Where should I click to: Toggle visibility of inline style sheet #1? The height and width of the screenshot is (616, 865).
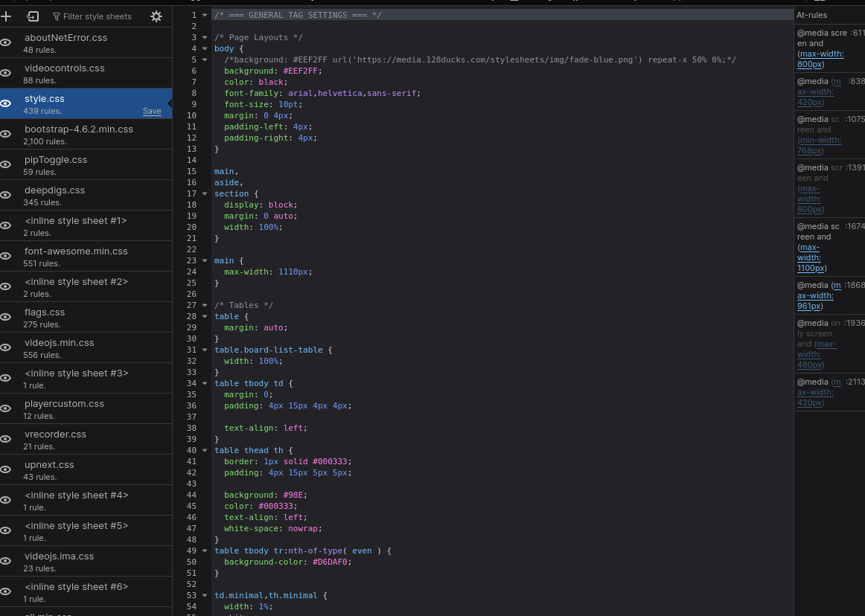(6, 225)
